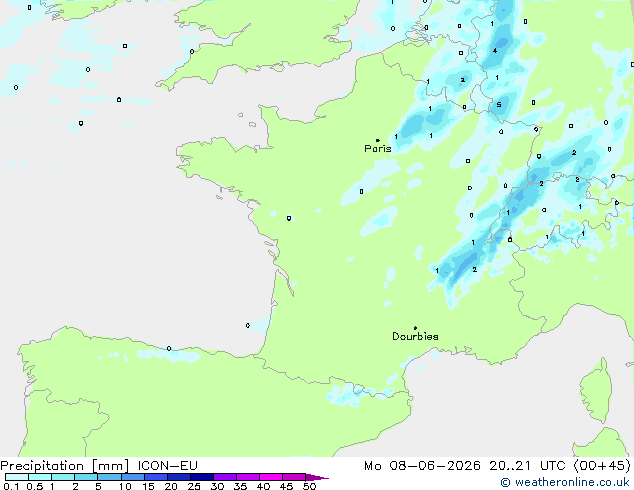Pick the 10 mm blue legend swatch

[x=132, y=477]
